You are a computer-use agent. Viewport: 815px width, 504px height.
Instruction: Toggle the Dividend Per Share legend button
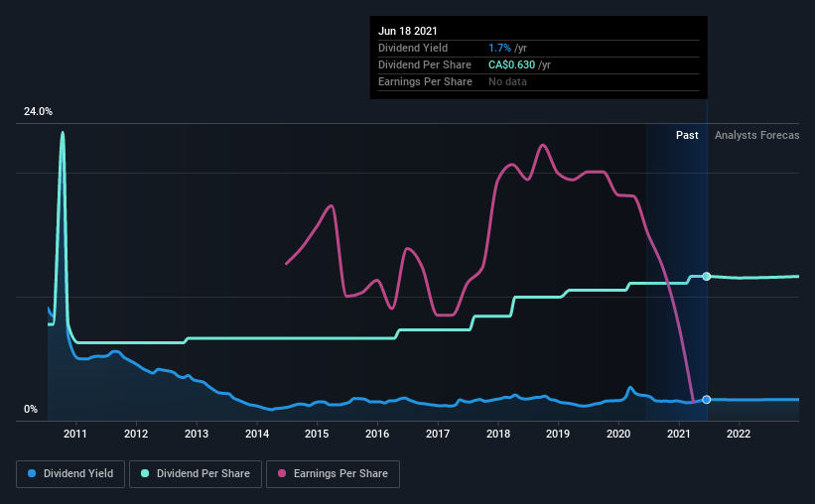(196, 474)
